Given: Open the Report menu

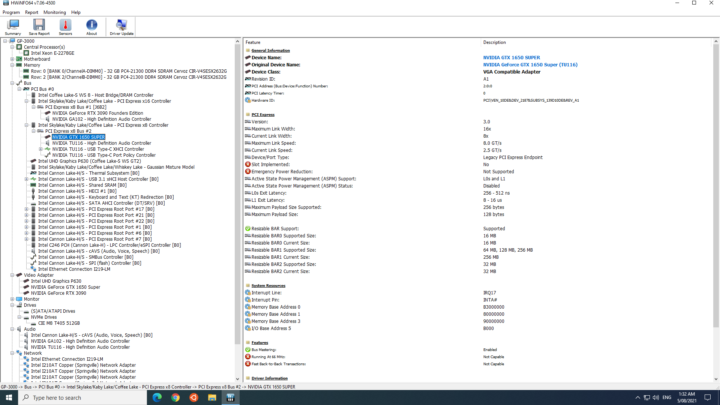Looking at the screenshot, I should [x=31, y=12].
